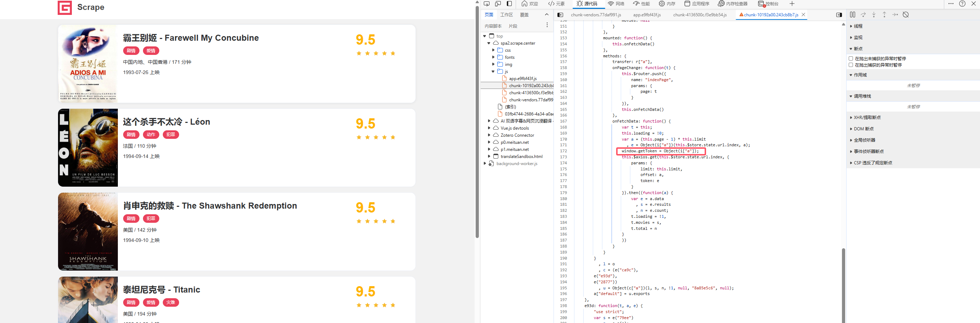980x323 pixels.
Task: Select the 页面 navigator sub-tab
Action: click(x=488, y=15)
